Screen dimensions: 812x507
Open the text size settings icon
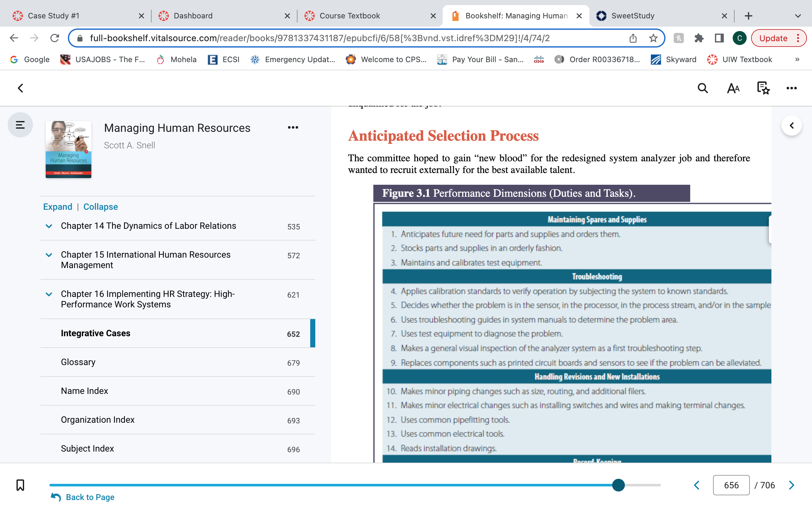(733, 88)
